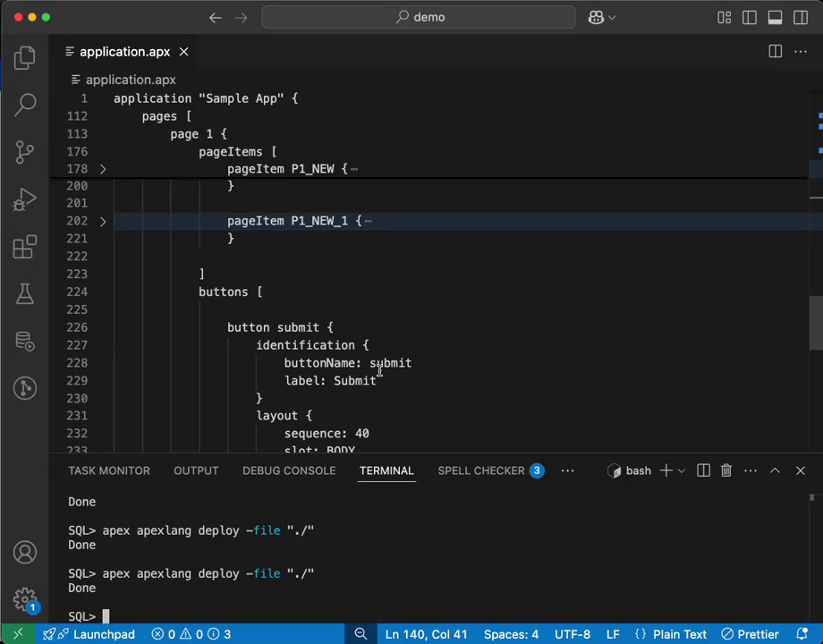Select the application.apx editor tab
Image resolution: width=823 pixels, height=644 pixels.
[124, 52]
